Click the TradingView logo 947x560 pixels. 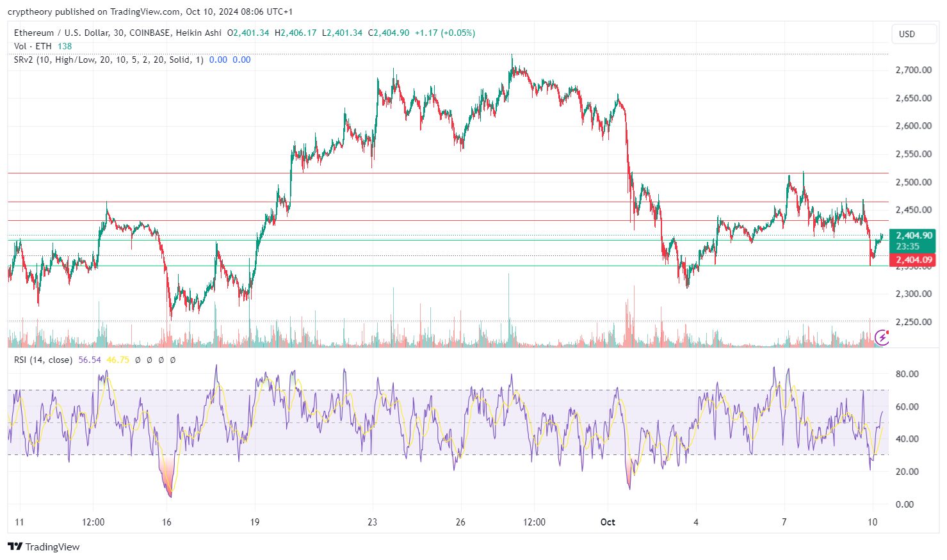pyautogui.click(x=44, y=547)
